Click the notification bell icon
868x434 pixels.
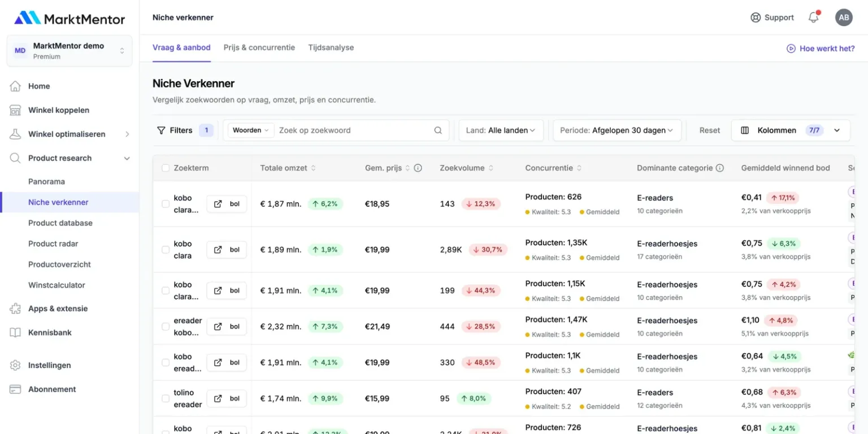point(814,18)
